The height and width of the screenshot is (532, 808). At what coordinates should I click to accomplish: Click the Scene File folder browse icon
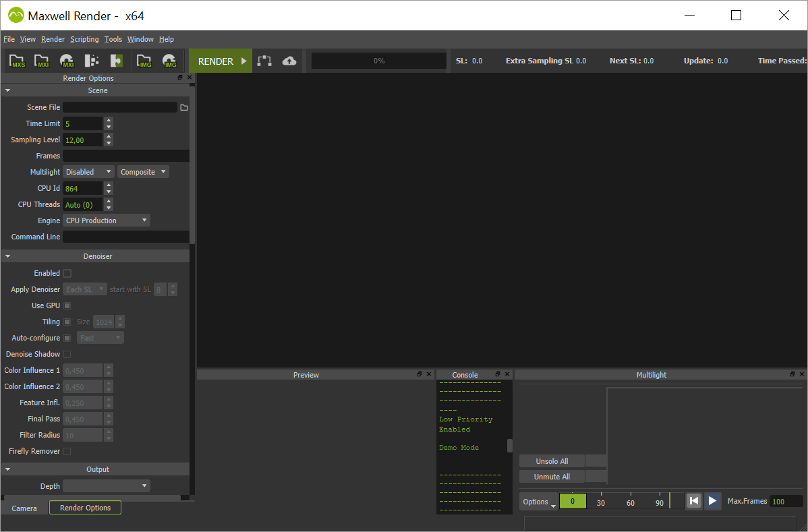[x=184, y=107]
